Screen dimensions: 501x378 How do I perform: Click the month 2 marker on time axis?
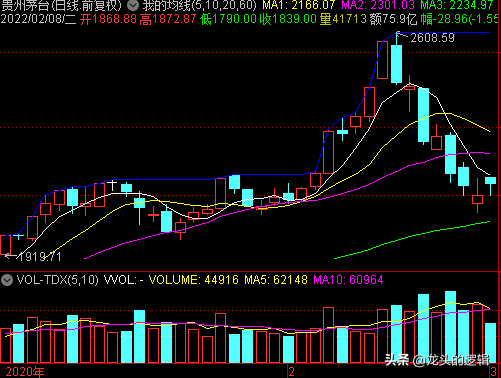(292, 372)
